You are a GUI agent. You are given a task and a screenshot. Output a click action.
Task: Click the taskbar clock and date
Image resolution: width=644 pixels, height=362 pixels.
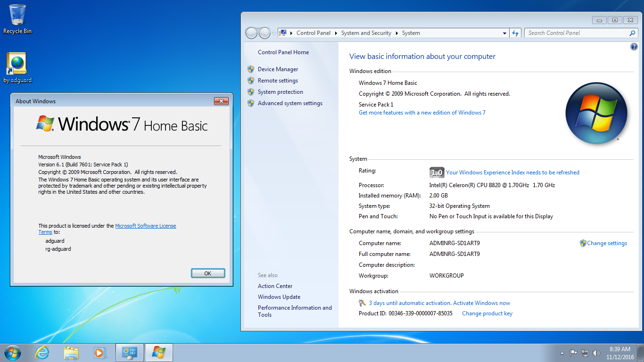[x=620, y=353]
